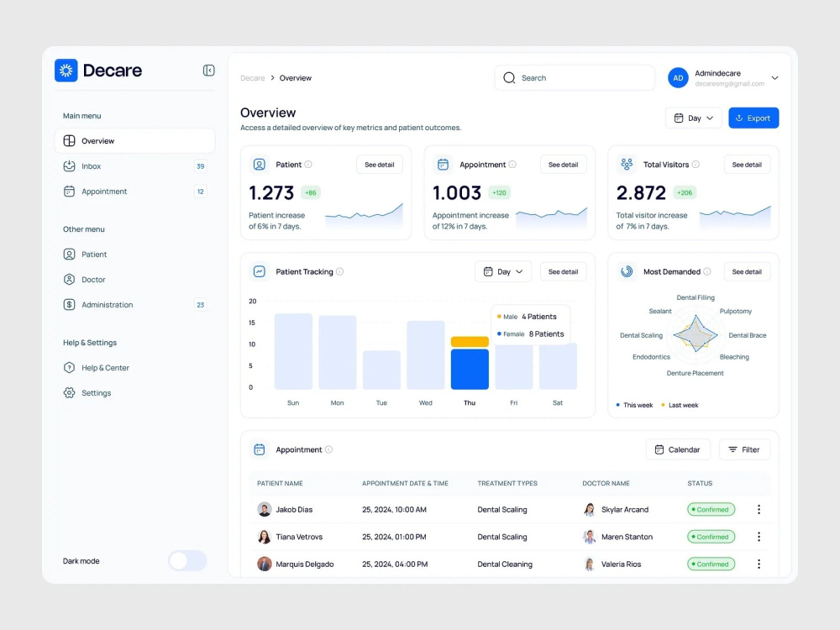The image size is (840, 630).
Task: Click the AD avatar circle
Action: pyautogui.click(x=678, y=77)
